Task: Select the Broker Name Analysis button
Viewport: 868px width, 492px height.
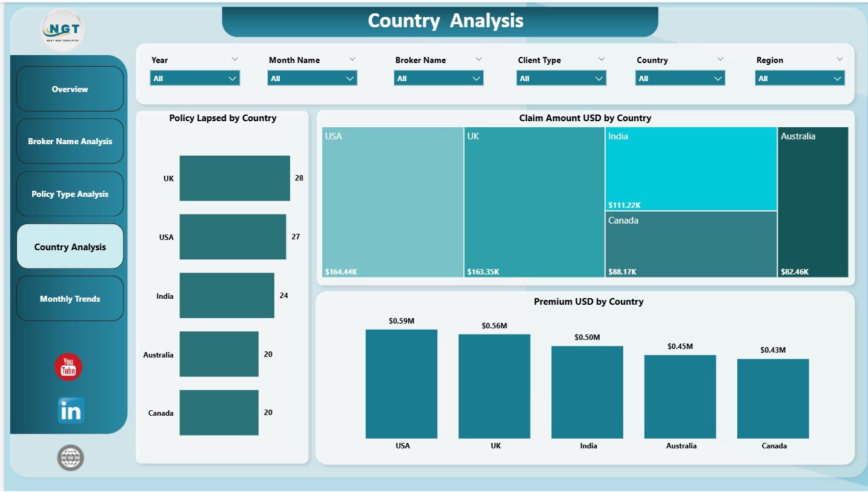Action: 70,141
